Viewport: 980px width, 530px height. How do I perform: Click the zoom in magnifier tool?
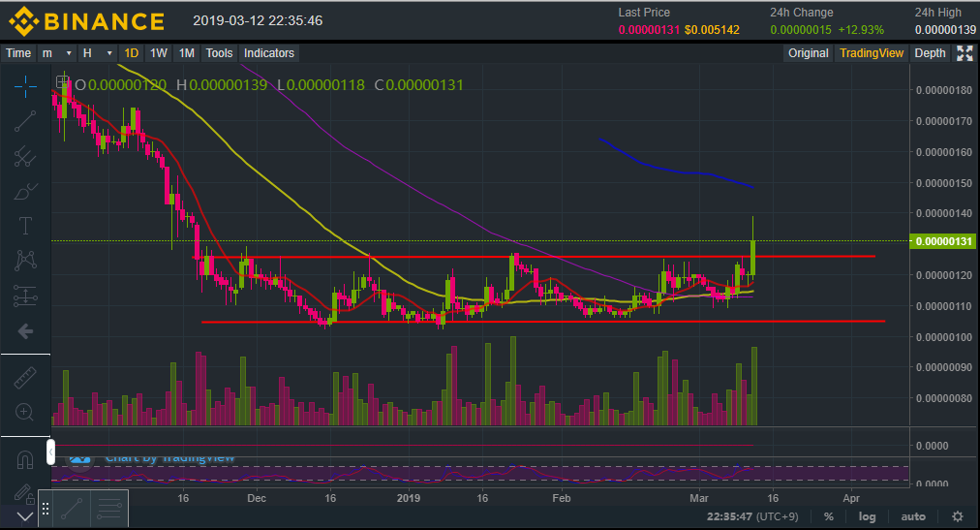(25, 413)
